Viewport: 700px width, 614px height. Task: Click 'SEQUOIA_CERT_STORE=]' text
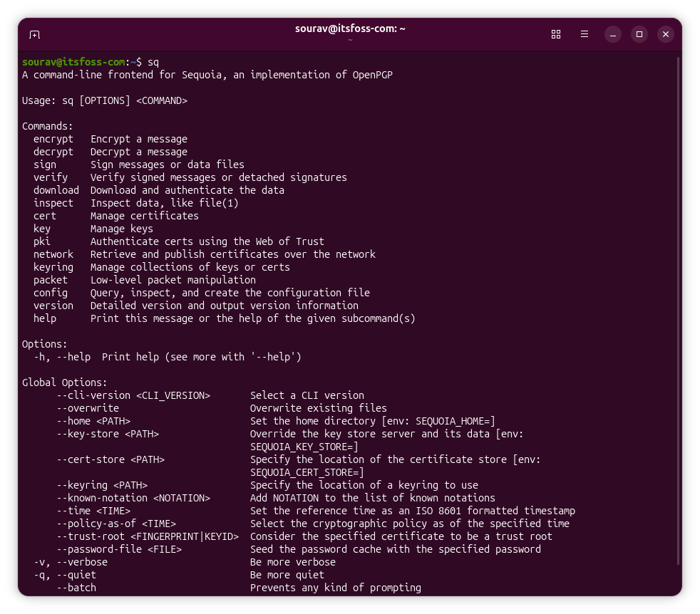pos(307,472)
